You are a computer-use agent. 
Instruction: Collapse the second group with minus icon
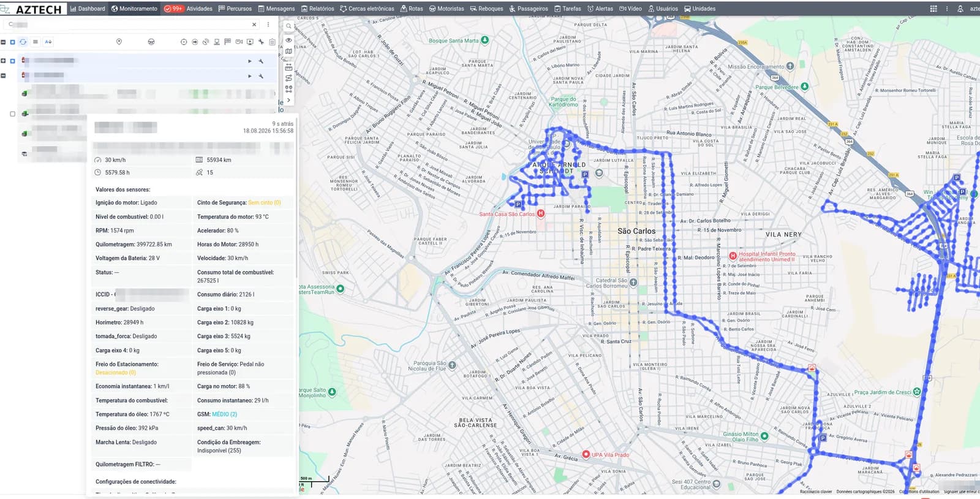point(3,75)
